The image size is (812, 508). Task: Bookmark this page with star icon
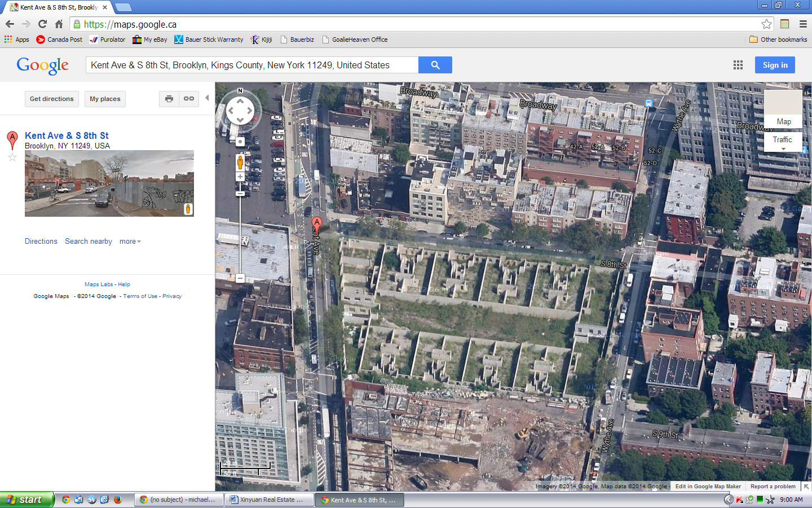766,24
